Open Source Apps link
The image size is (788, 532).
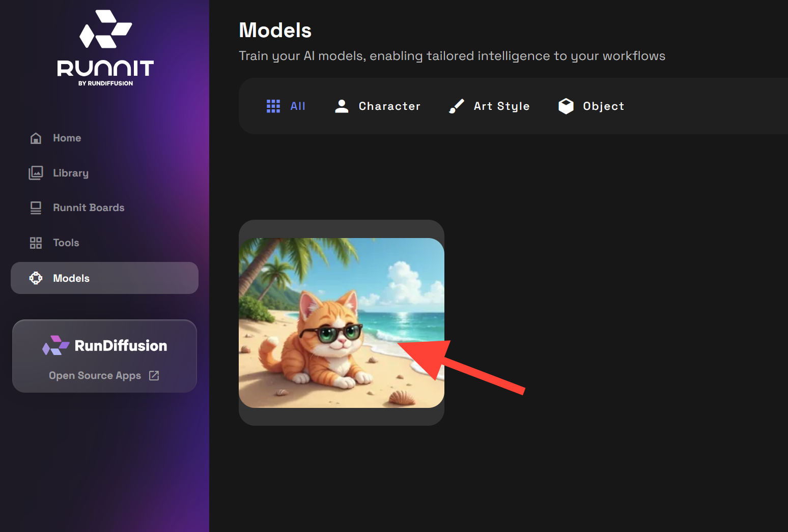click(95, 375)
